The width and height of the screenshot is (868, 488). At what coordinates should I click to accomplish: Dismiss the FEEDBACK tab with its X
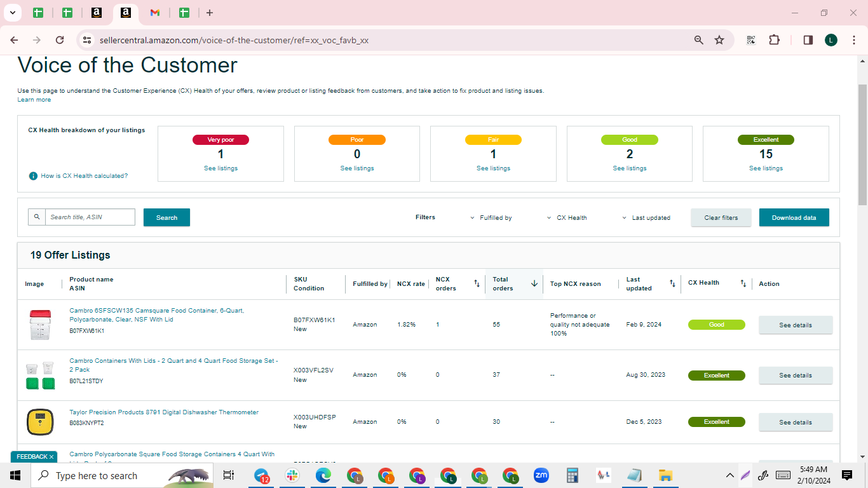coord(51,457)
